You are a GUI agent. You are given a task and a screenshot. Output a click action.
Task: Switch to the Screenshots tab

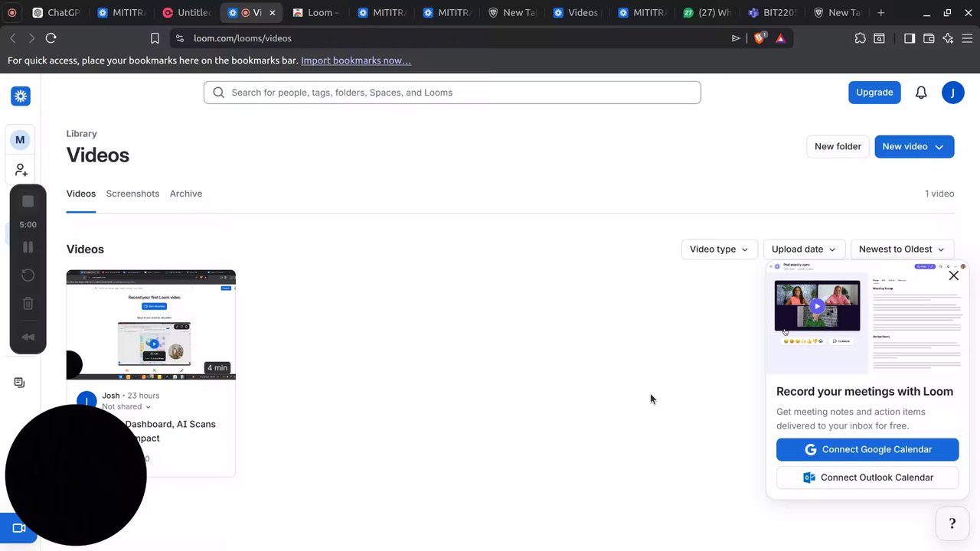coord(132,194)
